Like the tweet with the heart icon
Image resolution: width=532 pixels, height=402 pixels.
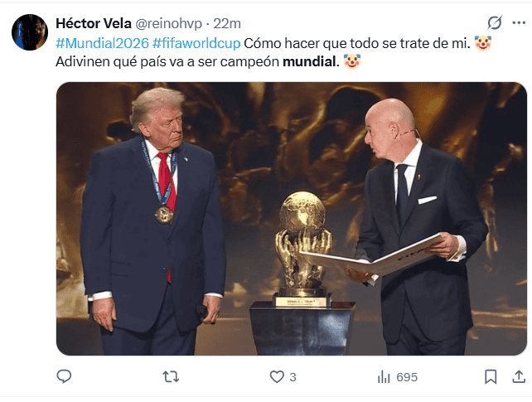coord(277,377)
